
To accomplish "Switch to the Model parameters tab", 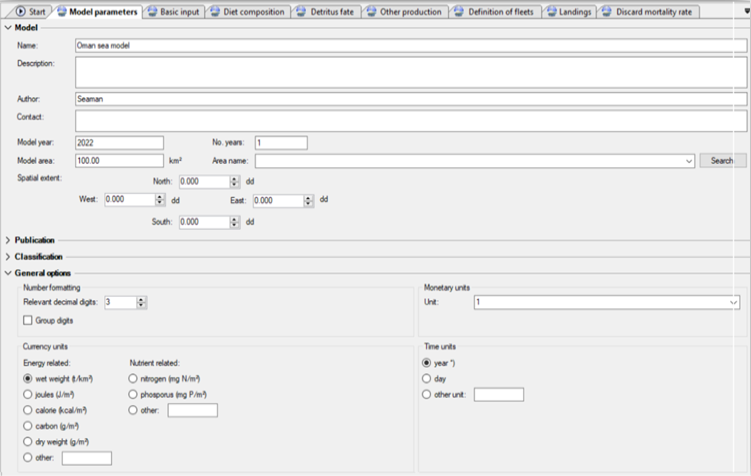I will [x=97, y=11].
